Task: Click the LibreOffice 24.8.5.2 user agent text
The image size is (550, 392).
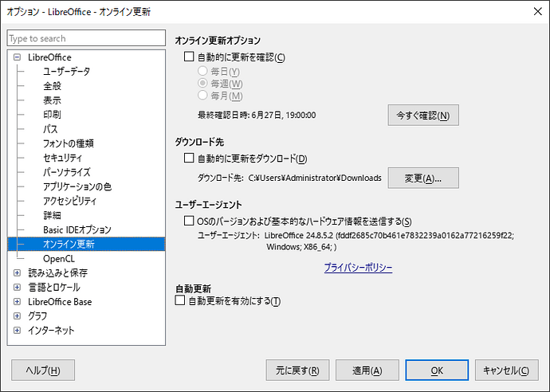Action: 389,241
